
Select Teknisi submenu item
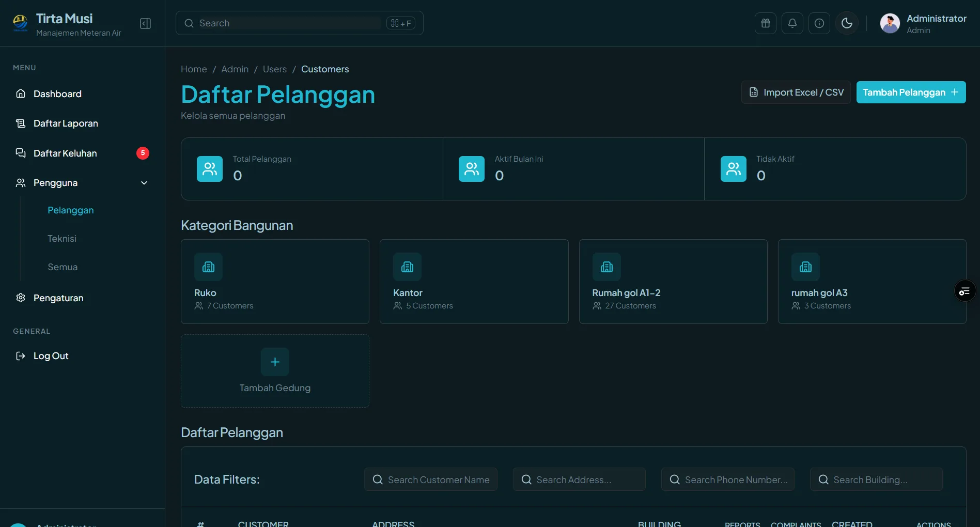tap(62, 238)
